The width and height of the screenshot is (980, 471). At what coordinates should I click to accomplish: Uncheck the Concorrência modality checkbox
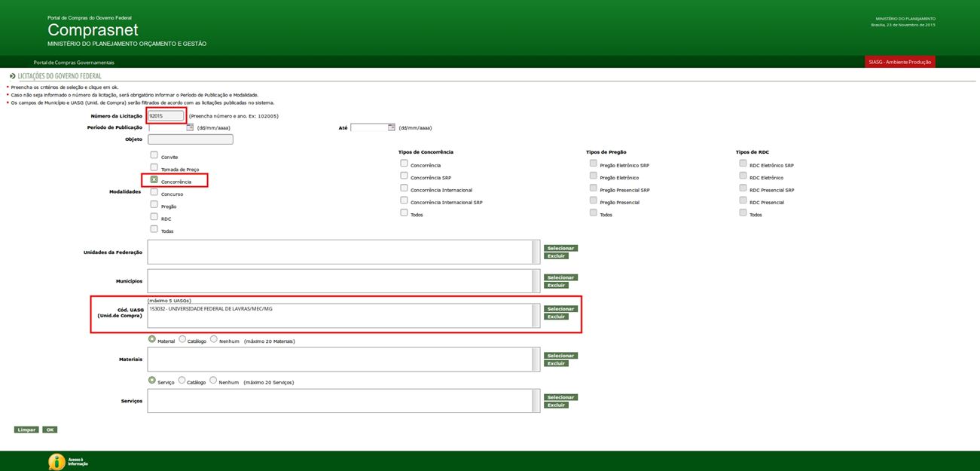click(x=154, y=180)
